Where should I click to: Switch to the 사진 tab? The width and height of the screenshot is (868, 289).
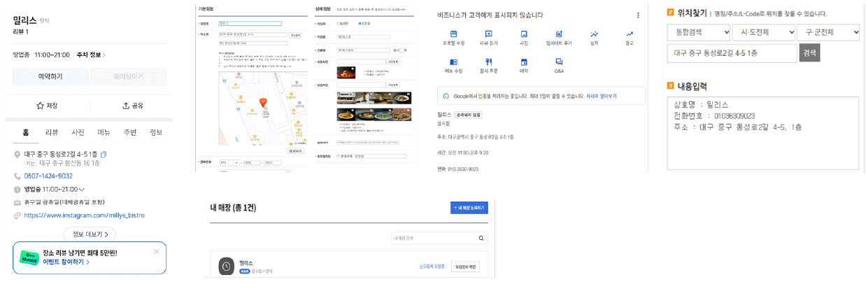pyautogui.click(x=78, y=132)
